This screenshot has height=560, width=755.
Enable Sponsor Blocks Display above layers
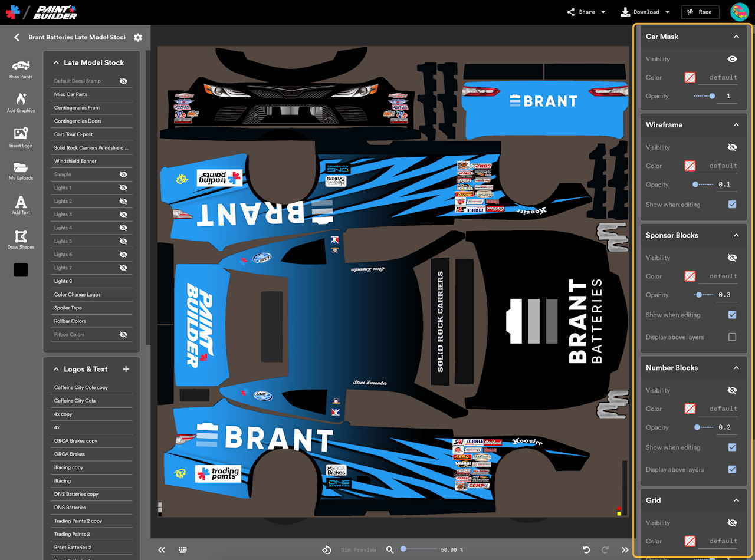(x=732, y=337)
